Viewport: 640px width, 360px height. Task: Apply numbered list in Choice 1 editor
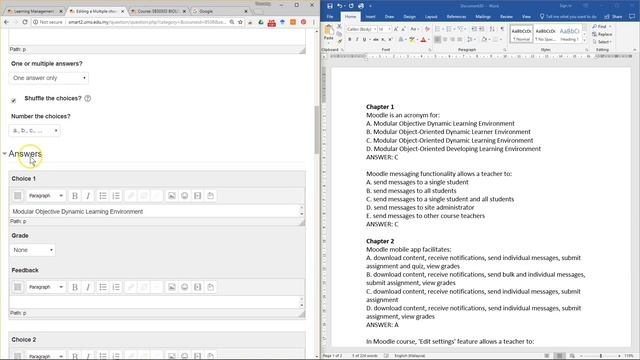(x=116, y=196)
